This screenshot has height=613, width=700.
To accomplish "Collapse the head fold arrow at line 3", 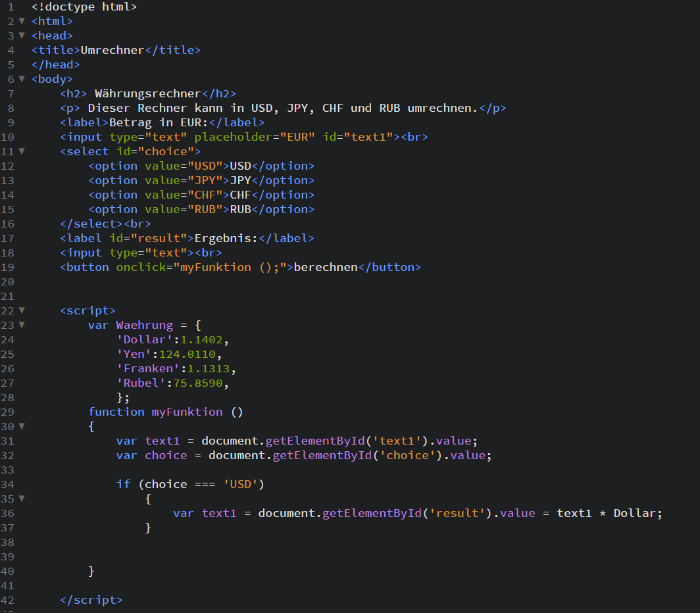I will click(x=22, y=36).
